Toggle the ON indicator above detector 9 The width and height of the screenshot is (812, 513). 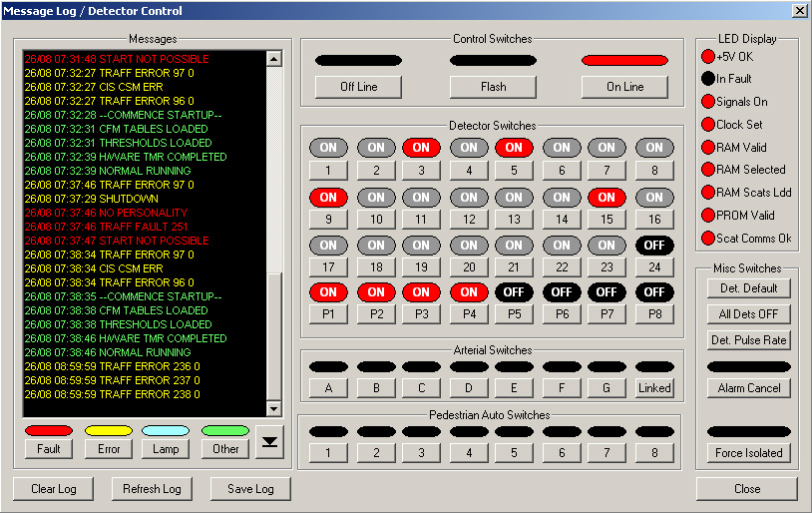click(328, 198)
